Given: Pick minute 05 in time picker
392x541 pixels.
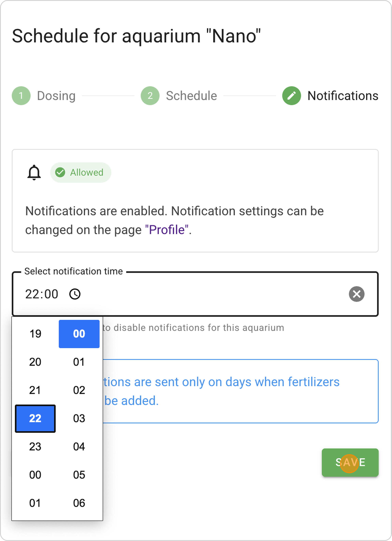Looking at the screenshot, I should [x=79, y=475].
